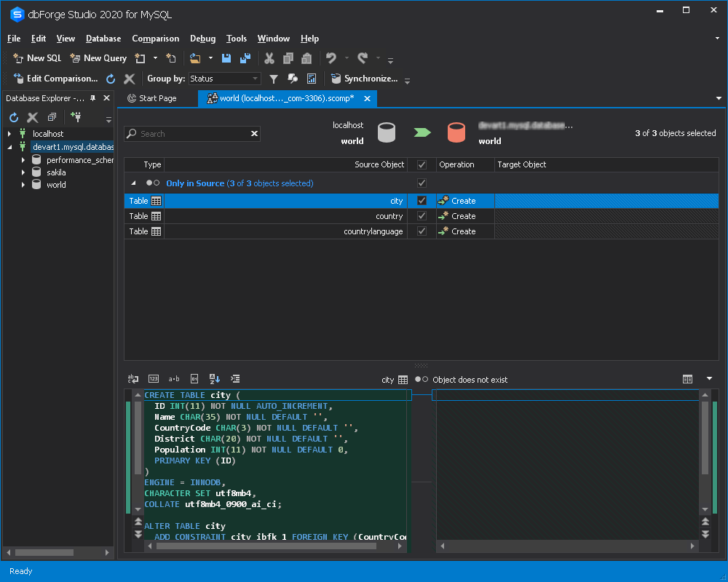This screenshot has width=728, height=582.
Task: Expand the performance_schema database node
Action: [23, 159]
